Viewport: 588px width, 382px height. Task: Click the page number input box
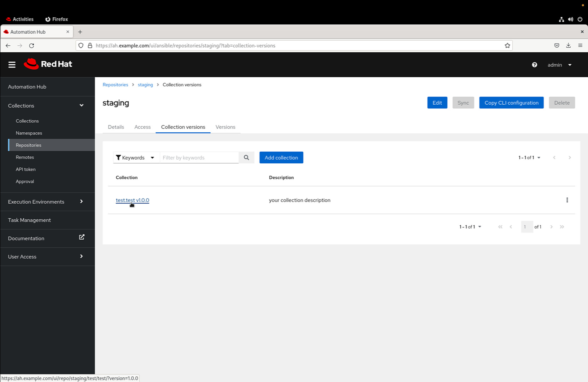point(527,227)
